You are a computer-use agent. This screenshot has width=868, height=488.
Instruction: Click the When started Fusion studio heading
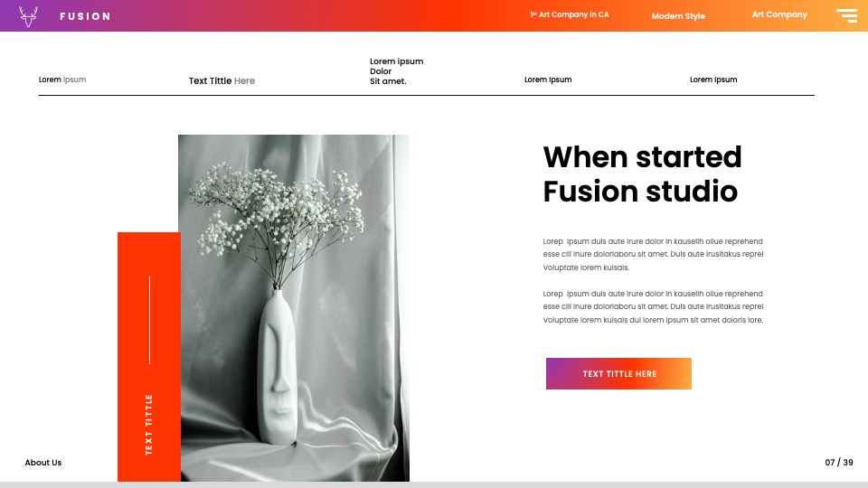click(642, 174)
